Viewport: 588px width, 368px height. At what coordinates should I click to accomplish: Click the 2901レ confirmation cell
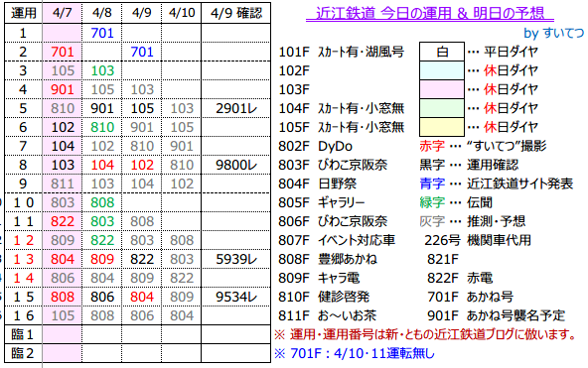click(x=236, y=108)
